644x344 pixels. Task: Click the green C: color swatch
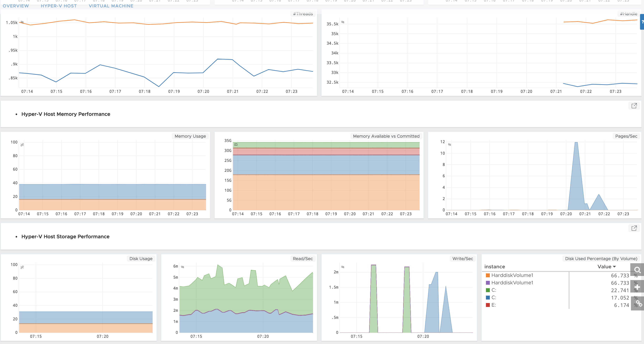click(488, 290)
